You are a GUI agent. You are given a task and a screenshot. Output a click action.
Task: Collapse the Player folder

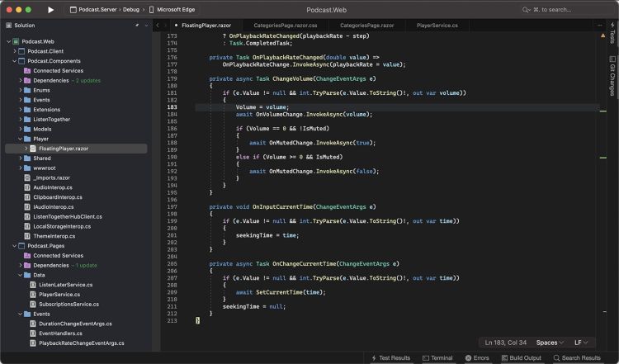[21, 139]
